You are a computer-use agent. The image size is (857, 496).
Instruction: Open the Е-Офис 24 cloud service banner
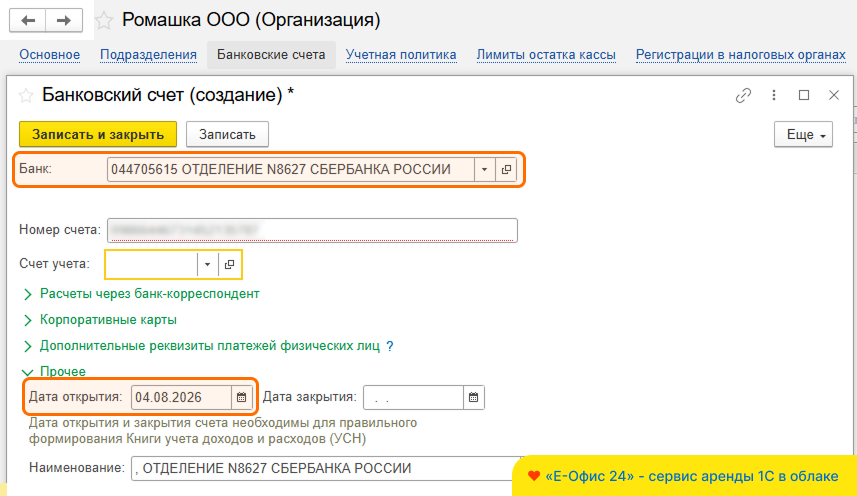point(684,476)
